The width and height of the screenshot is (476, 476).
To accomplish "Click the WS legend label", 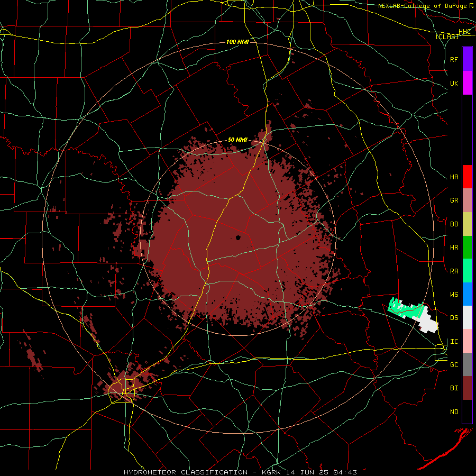I will 454,294.
